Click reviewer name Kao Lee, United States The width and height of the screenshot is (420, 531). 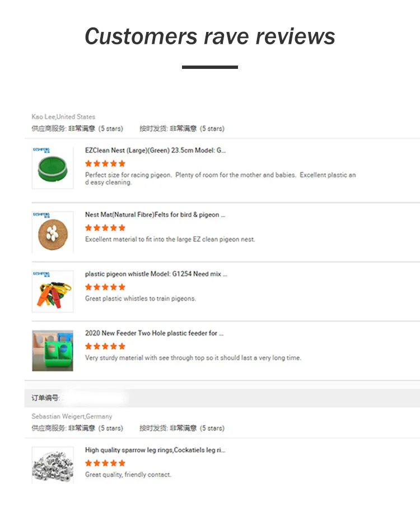(x=63, y=117)
